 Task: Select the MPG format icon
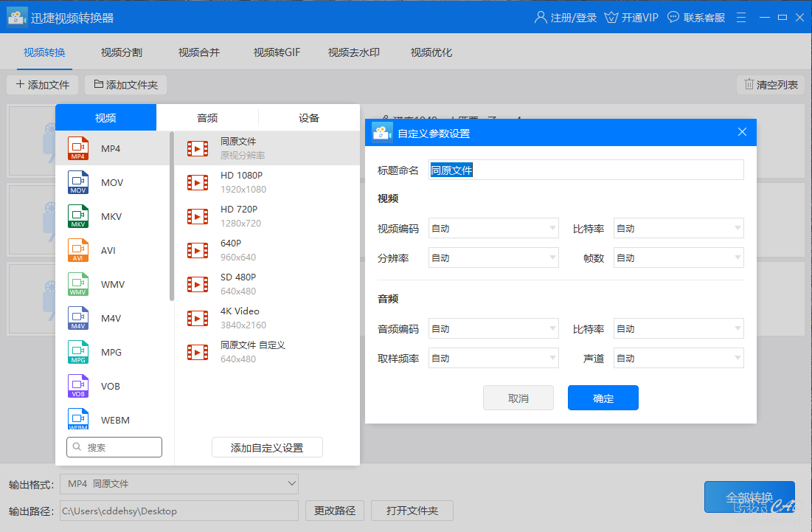(78, 352)
